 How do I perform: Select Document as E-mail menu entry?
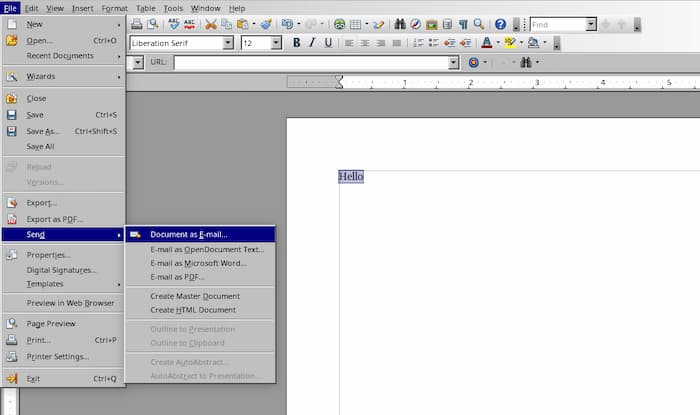pyautogui.click(x=189, y=234)
